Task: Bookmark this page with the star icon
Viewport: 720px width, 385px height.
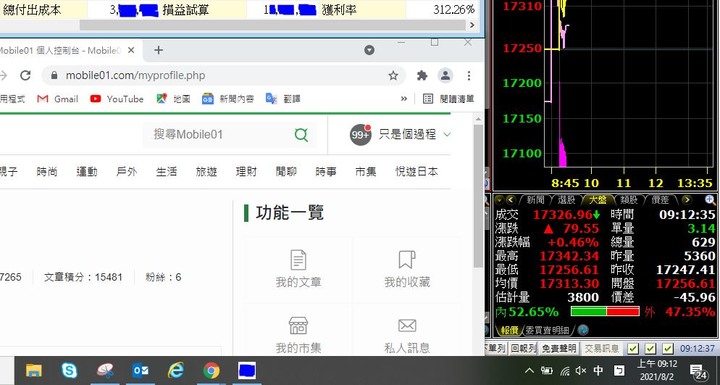Action: tap(393, 75)
